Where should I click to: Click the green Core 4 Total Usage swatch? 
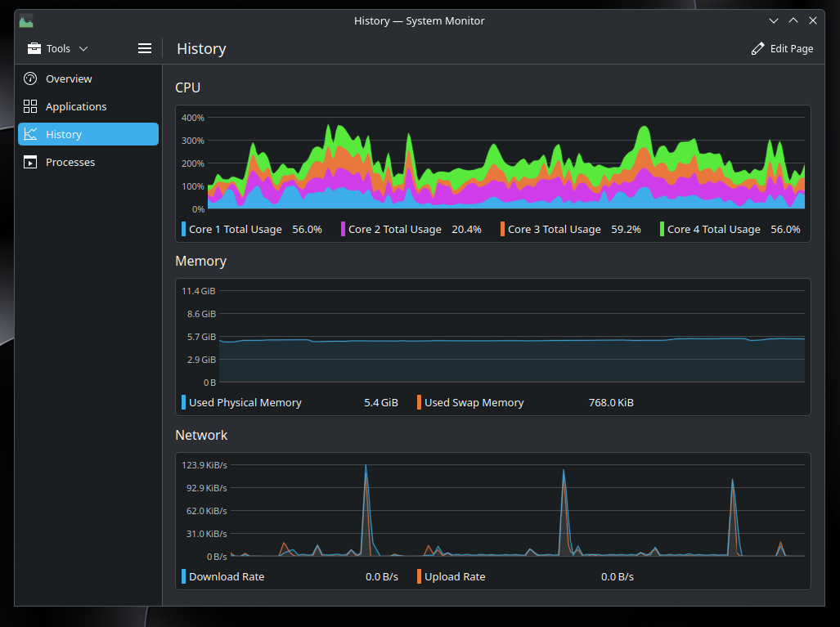[663, 229]
